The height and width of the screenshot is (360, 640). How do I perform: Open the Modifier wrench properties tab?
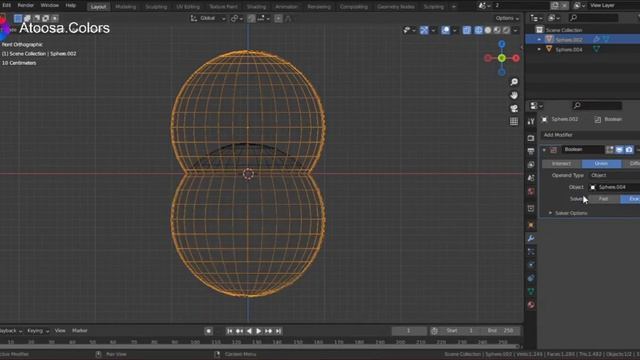(x=531, y=238)
